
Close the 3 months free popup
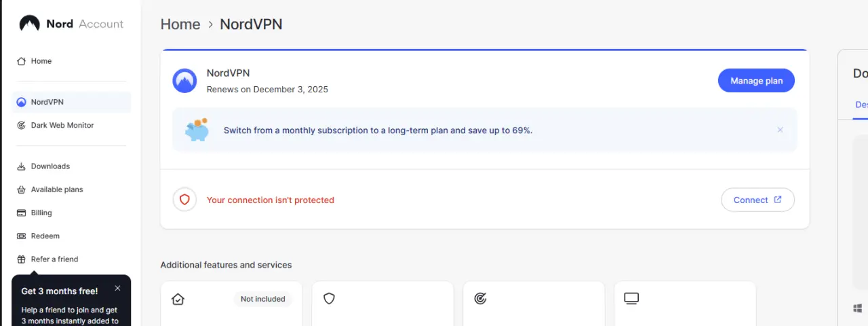[117, 288]
